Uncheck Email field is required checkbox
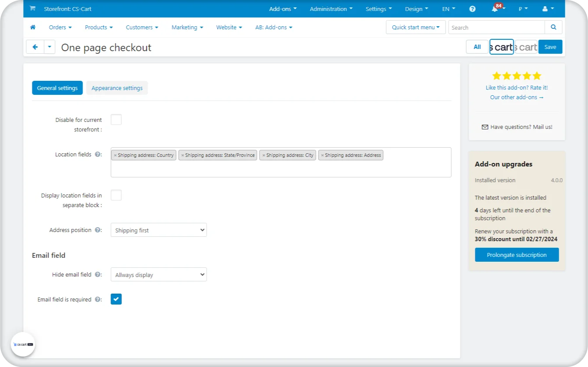 point(116,299)
